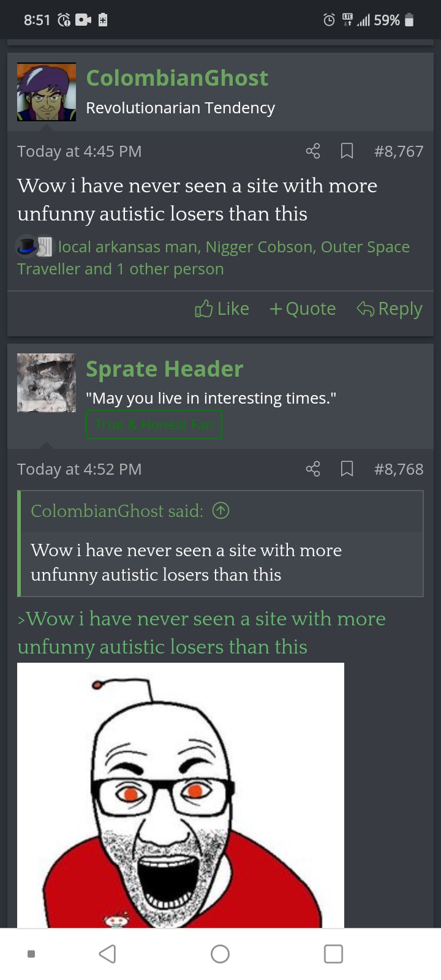Tap the reaction top hat icon
Image resolution: width=441 pixels, height=980 pixels.
pos(26,246)
